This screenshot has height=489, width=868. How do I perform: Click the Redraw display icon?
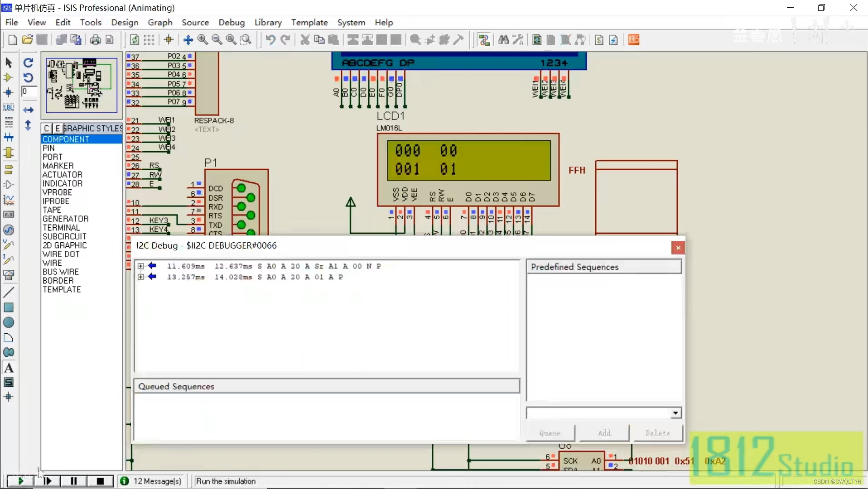tap(135, 40)
